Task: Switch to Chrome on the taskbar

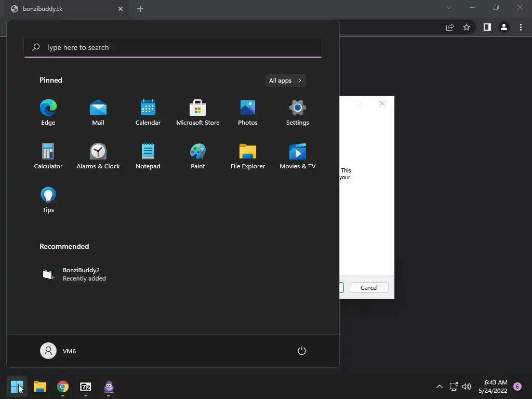Action: point(63,387)
